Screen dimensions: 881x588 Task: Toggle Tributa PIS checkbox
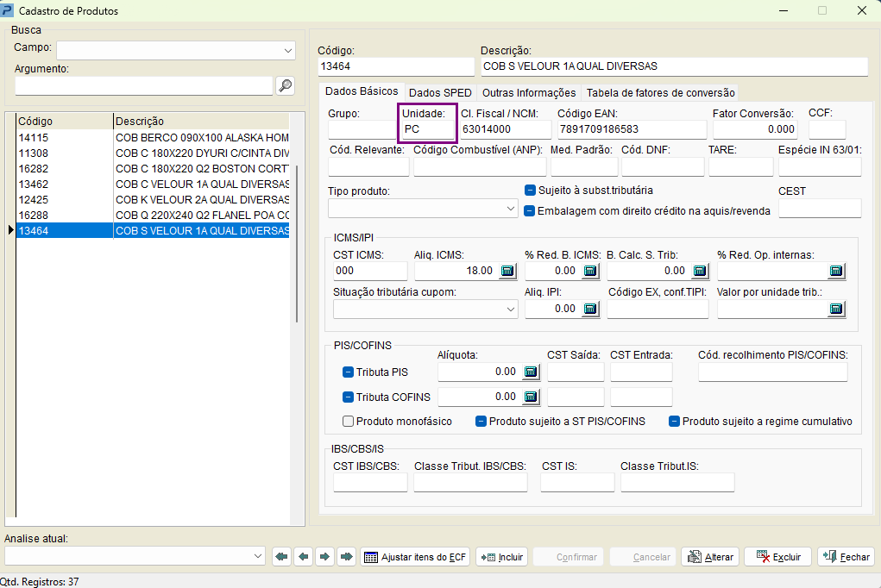click(349, 372)
